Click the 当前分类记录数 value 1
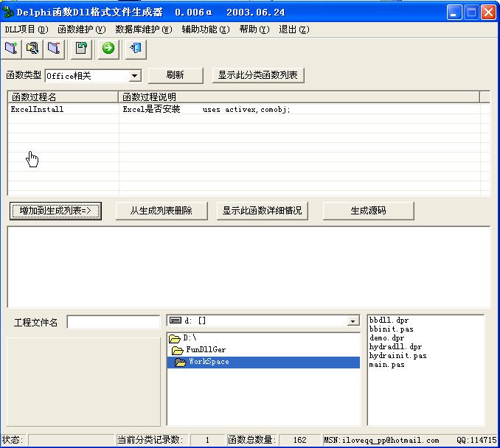500x448 pixels. (x=207, y=440)
